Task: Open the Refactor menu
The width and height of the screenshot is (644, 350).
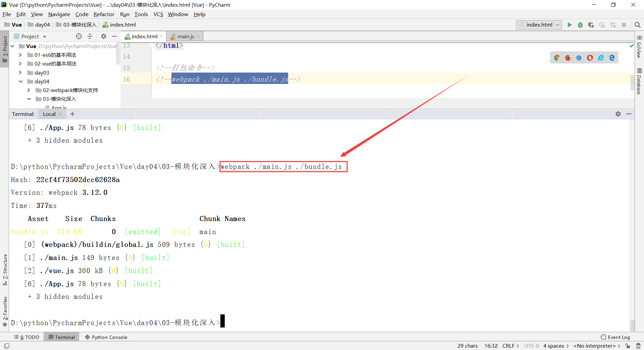Action: point(104,14)
